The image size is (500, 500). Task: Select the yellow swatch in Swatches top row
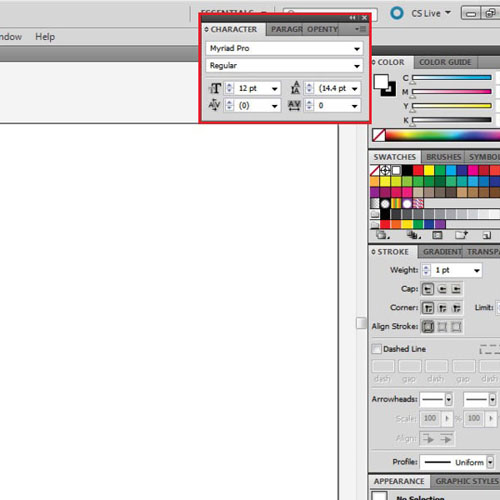point(429,170)
